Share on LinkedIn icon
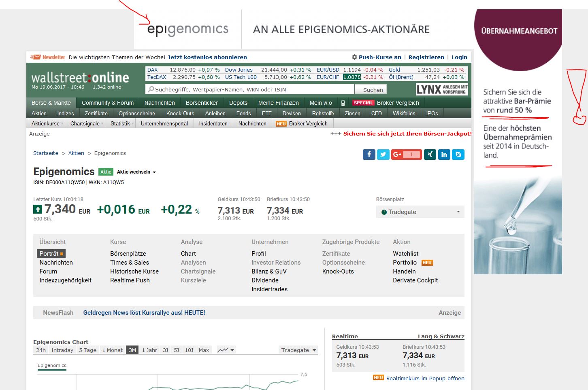The height and width of the screenshot is (390, 588). tap(444, 155)
